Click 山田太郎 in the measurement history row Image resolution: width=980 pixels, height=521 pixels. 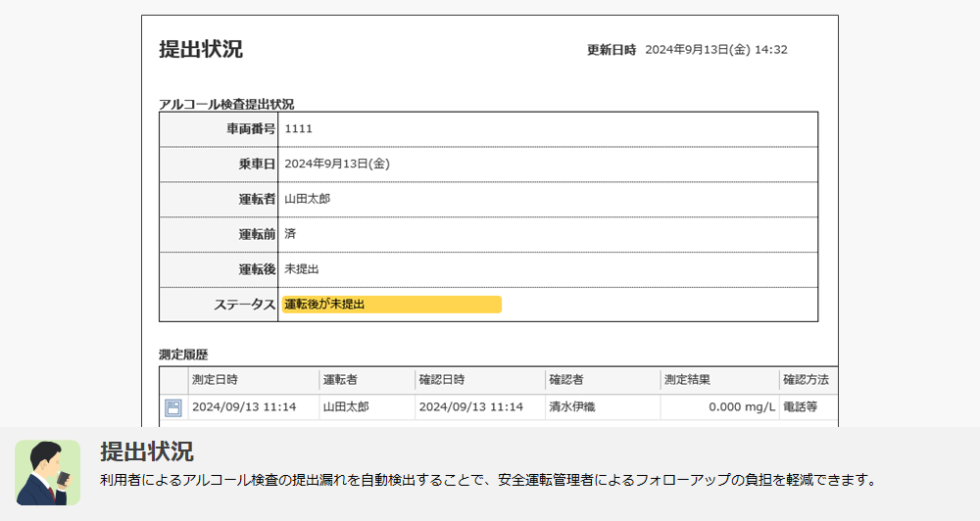[346, 406]
